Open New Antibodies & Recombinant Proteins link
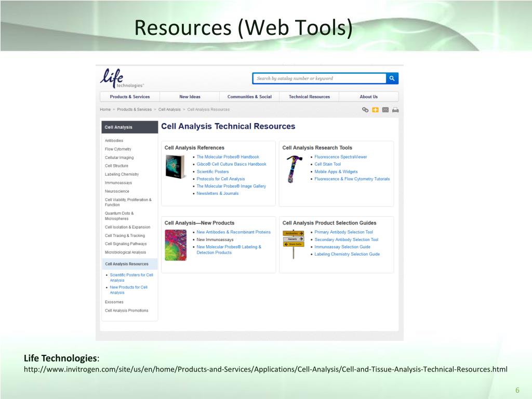Viewport: 532px width, 399px height. pos(233,232)
